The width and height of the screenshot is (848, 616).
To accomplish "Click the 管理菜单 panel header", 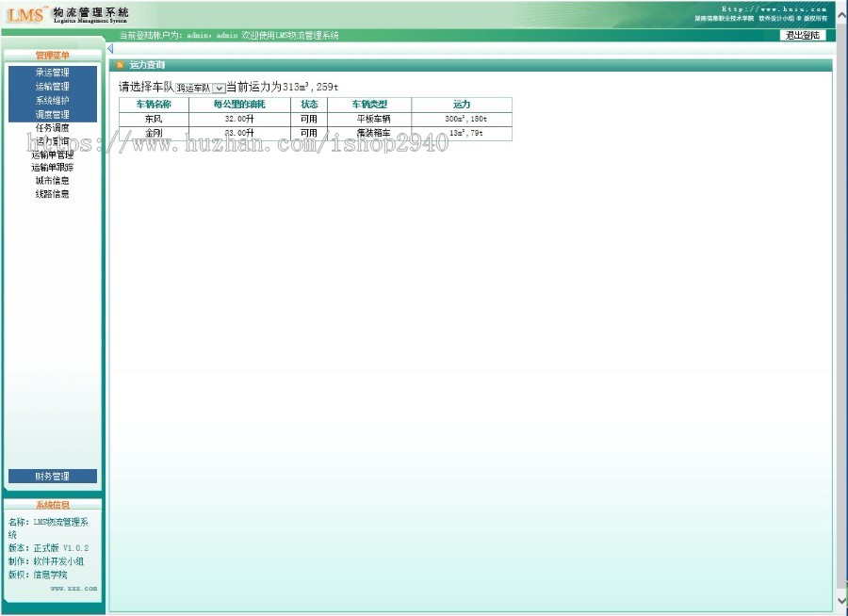I will click(x=53, y=56).
